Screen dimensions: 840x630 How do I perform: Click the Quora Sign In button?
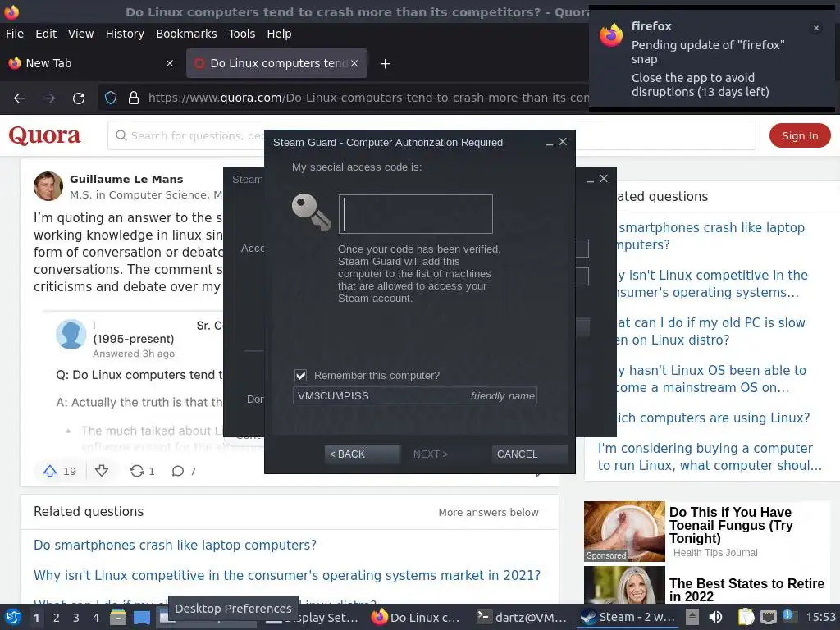pos(800,135)
